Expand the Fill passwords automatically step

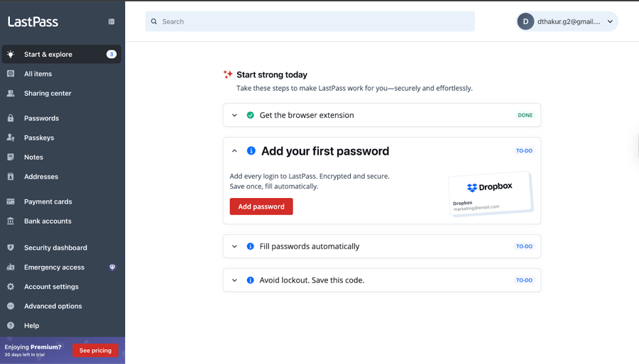(x=234, y=246)
